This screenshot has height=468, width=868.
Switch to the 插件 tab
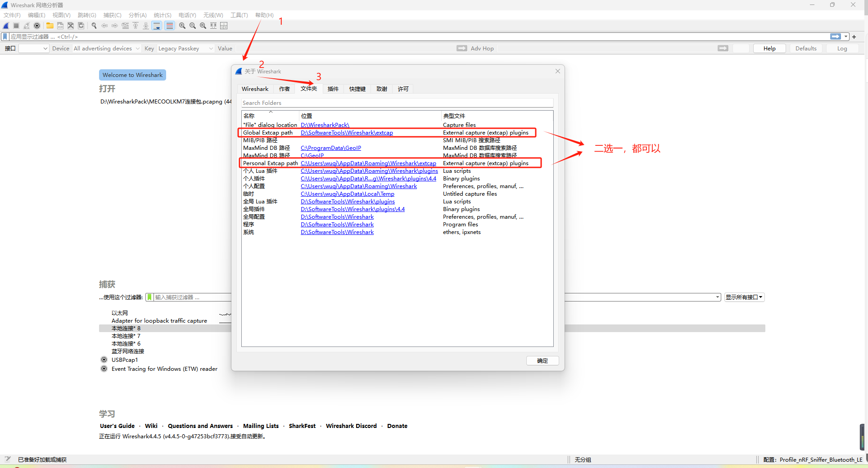[333, 89]
